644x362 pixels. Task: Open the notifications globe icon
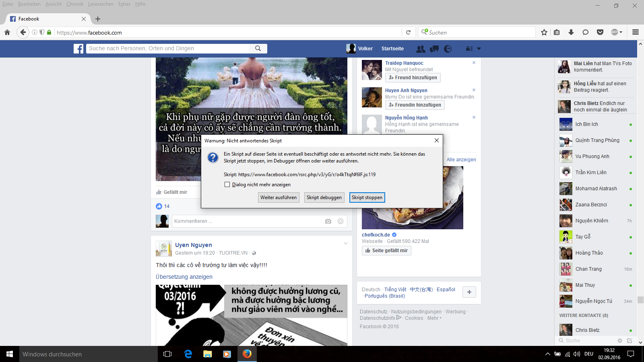448,49
